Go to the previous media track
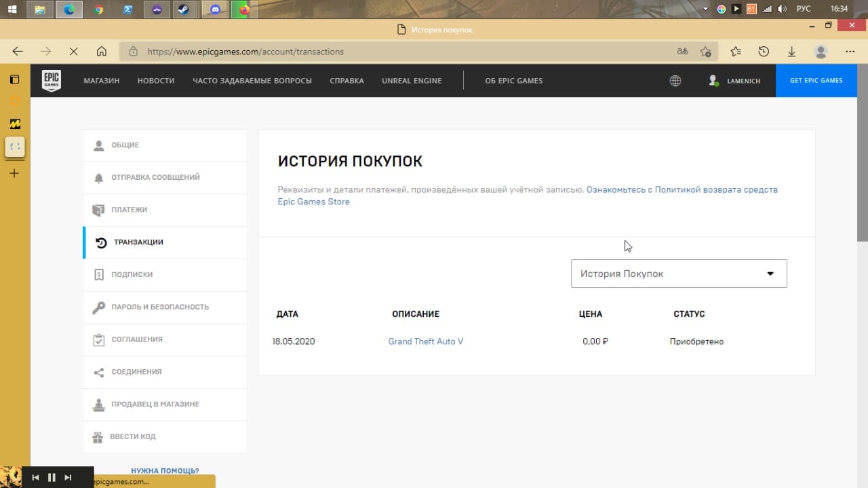 click(35, 478)
